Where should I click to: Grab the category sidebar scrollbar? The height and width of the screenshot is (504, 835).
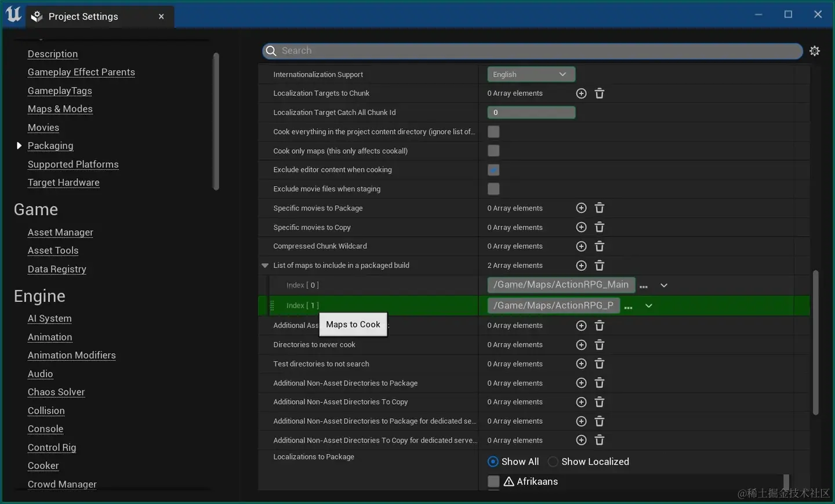(x=216, y=121)
